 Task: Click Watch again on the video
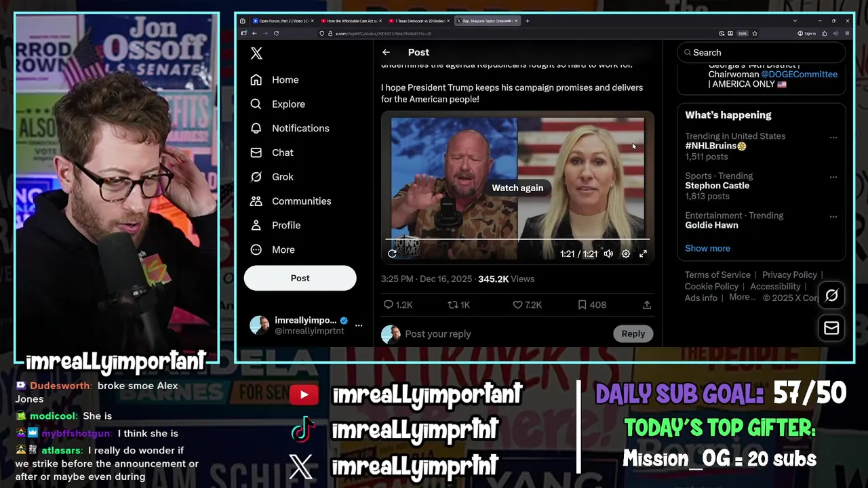point(517,188)
